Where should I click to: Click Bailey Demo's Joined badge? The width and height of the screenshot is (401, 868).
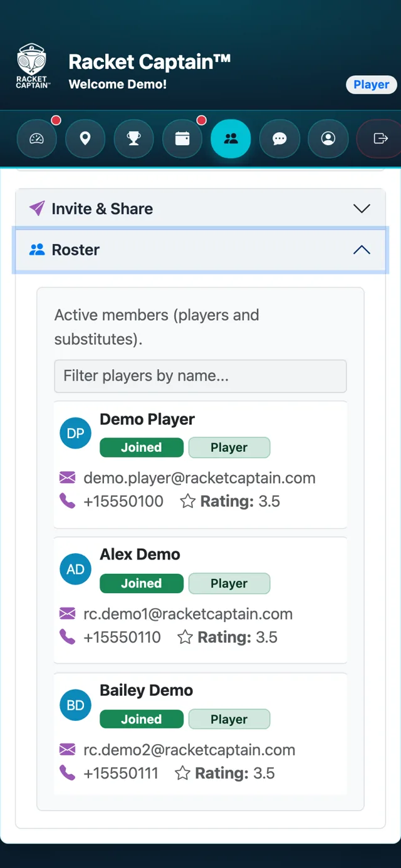click(142, 719)
